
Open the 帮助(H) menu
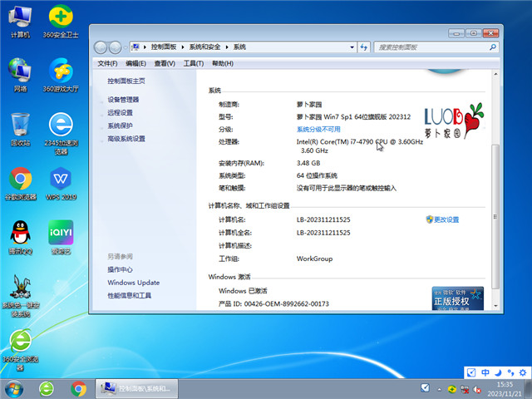pyautogui.click(x=223, y=63)
